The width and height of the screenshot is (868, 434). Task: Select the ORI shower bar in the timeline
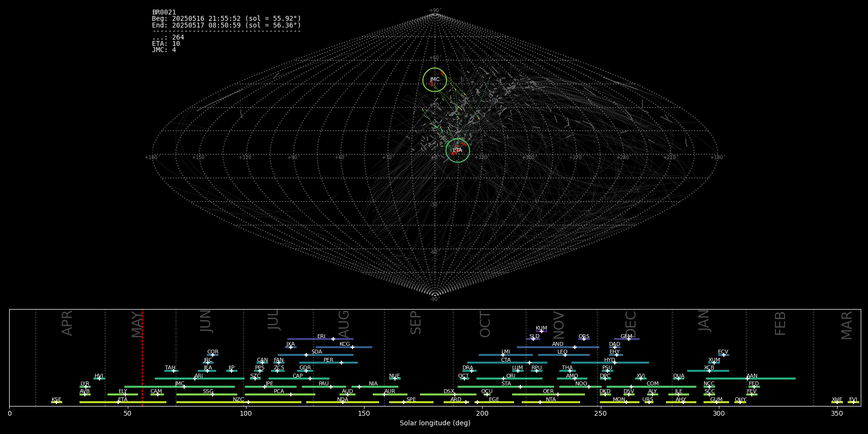tap(509, 379)
